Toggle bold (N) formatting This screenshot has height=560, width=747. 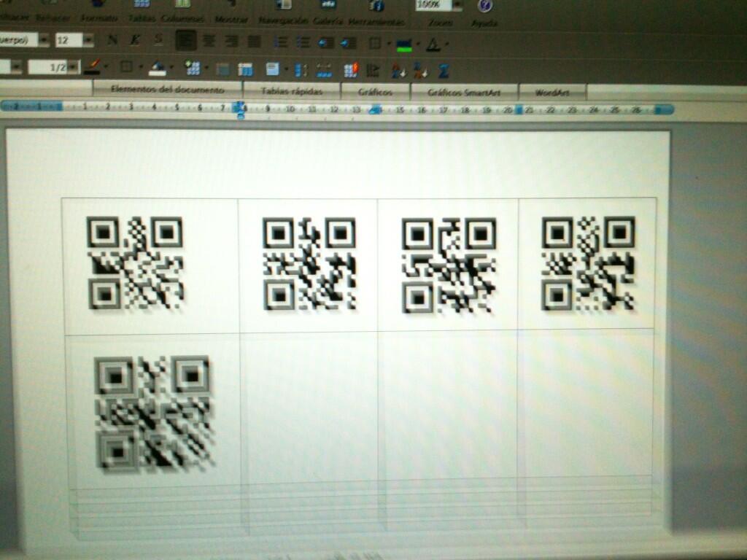112,40
